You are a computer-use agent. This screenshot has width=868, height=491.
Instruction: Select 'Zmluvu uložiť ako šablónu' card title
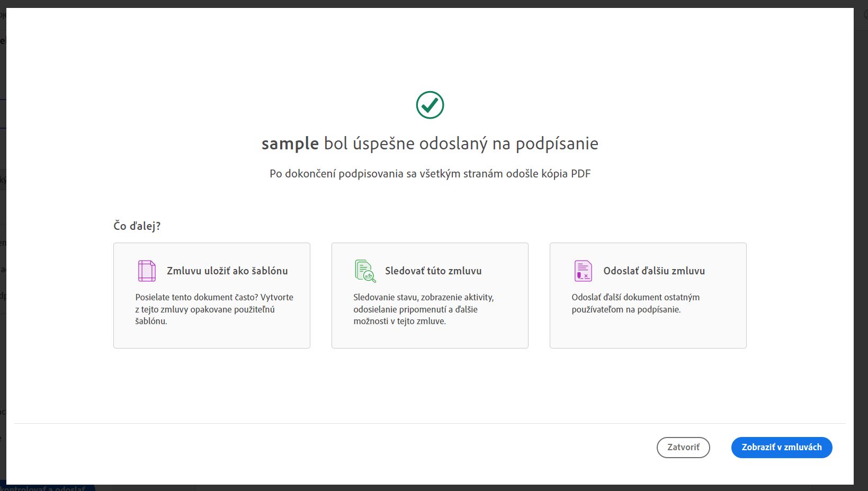tap(227, 271)
